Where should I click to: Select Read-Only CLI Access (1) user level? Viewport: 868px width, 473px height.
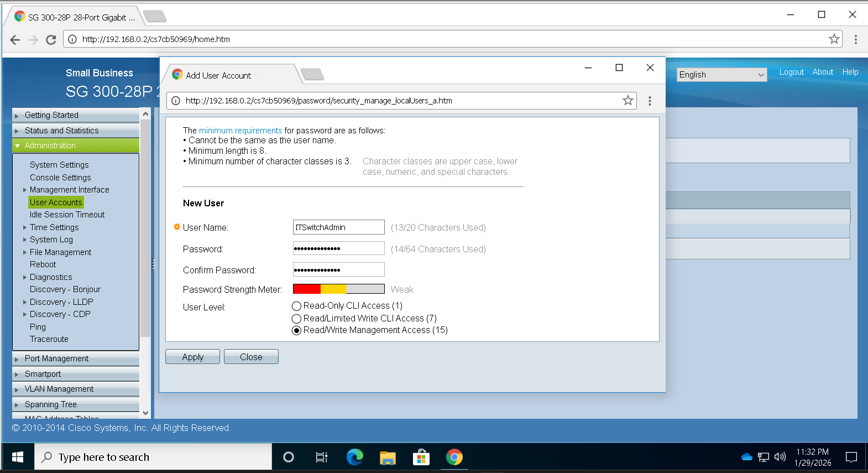(297, 306)
